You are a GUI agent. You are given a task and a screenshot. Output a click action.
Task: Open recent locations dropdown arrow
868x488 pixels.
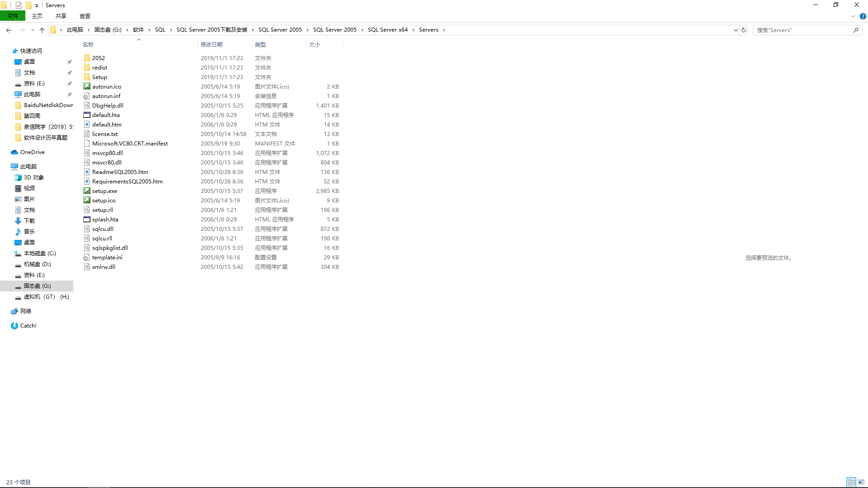[33, 30]
